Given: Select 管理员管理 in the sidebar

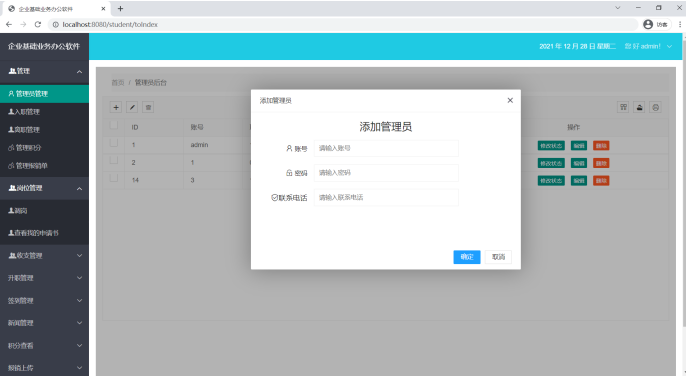Looking at the screenshot, I should coord(44,94).
